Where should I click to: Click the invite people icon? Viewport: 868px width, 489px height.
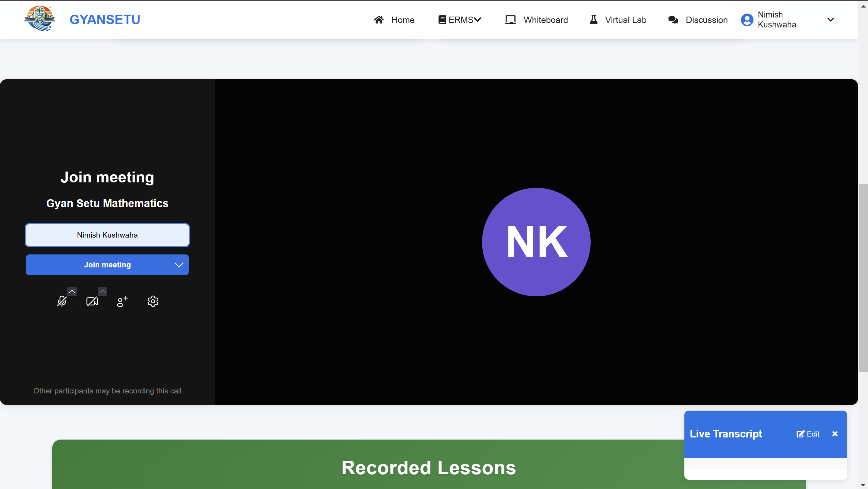(x=122, y=301)
